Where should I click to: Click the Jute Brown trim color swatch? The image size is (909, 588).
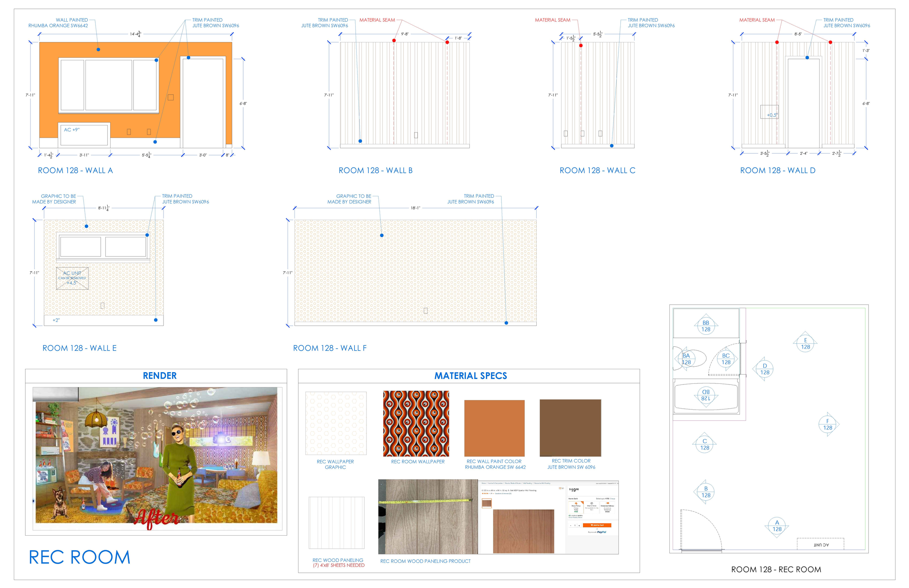click(570, 428)
